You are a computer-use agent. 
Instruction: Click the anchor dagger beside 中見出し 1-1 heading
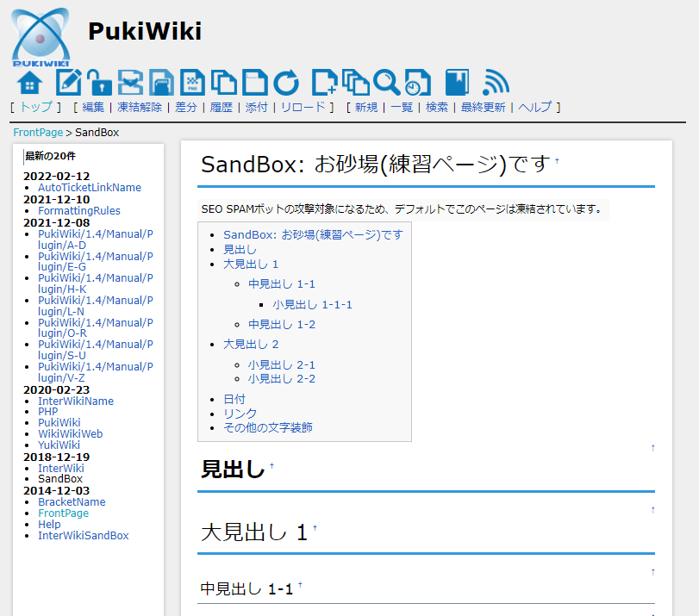(x=300, y=584)
